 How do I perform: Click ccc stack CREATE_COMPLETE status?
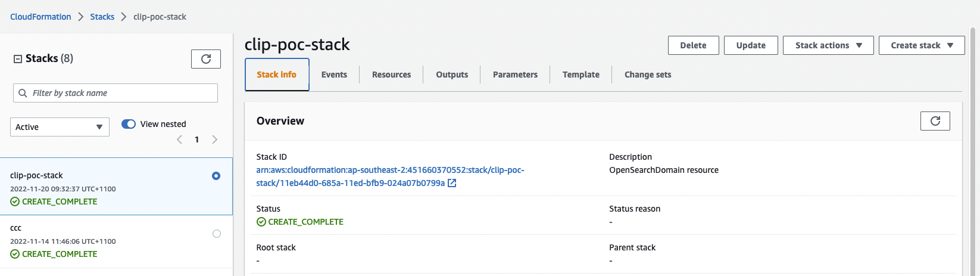pyautogui.click(x=54, y=254)
